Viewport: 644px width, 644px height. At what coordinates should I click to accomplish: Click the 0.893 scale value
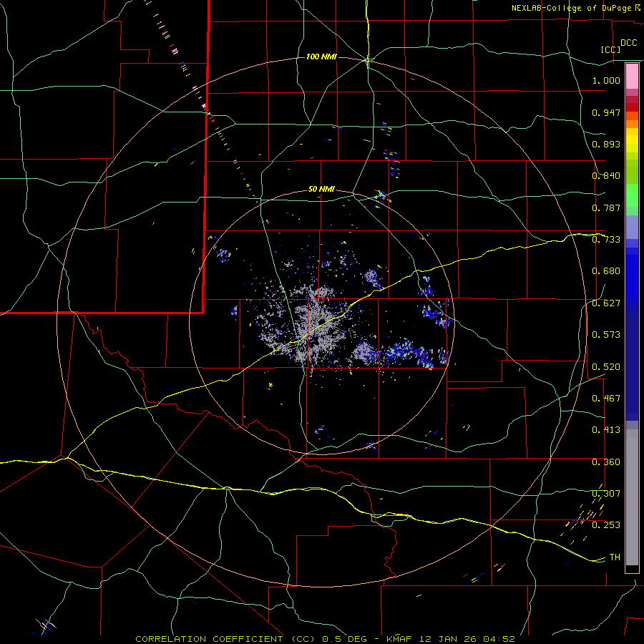(606, 144)
